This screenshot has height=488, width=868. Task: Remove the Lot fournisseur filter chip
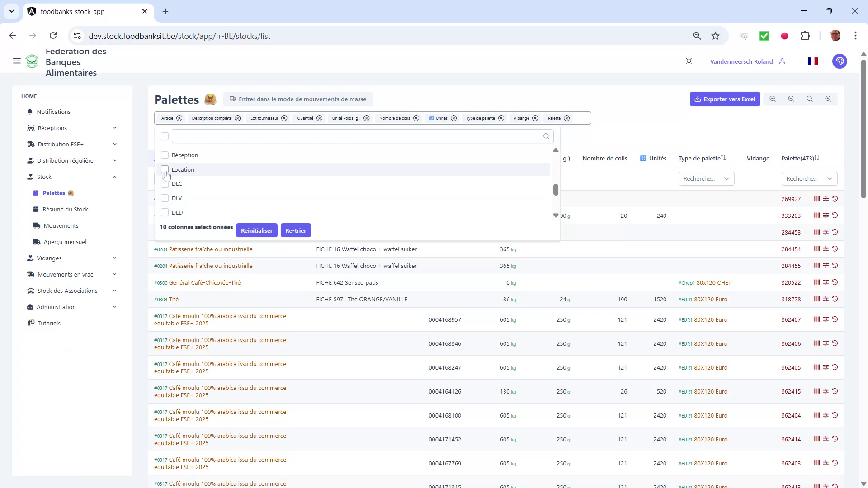(x=284, y=118)
